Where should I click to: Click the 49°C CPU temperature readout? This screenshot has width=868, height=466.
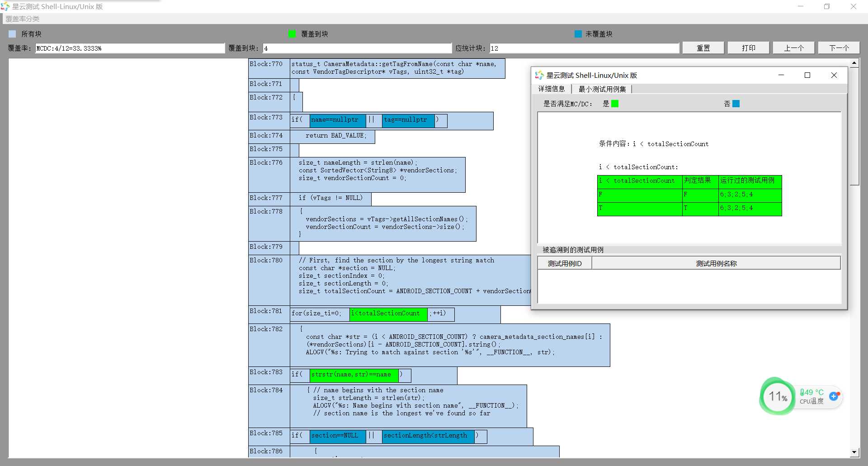[812, 392]
